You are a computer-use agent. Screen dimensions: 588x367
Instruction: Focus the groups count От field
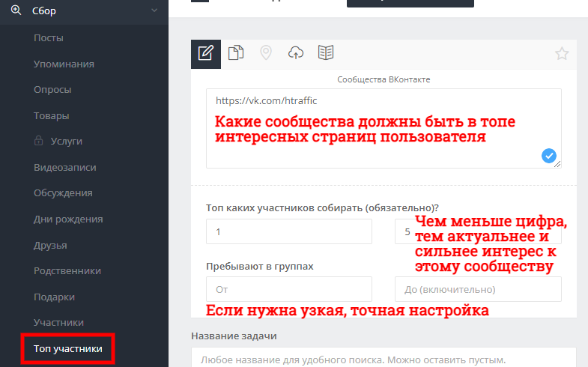coord(289,289)
